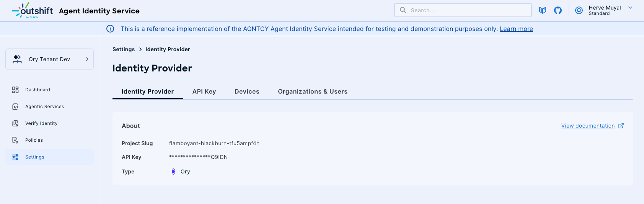Click the Settings sliders icon

coord(15,157)
